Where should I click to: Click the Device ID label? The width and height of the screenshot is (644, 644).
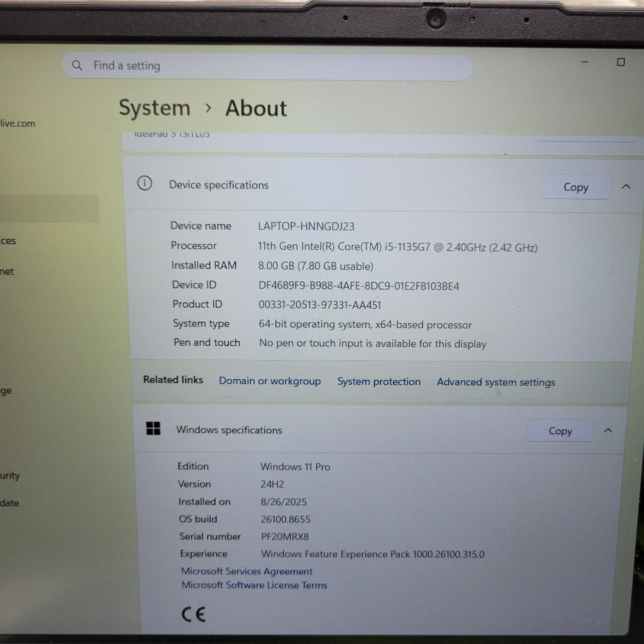[194, 285]
